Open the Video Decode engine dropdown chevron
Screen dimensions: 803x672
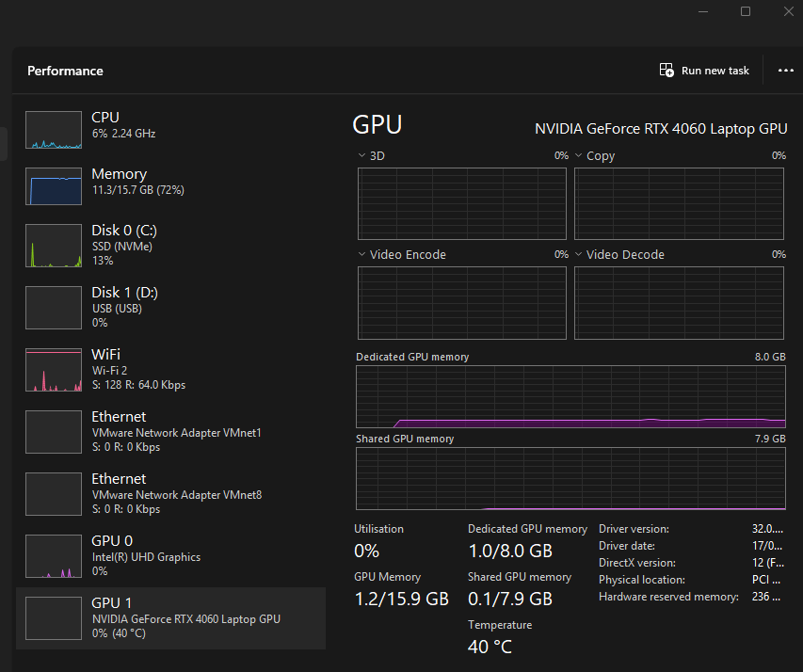tap(579, 254)
